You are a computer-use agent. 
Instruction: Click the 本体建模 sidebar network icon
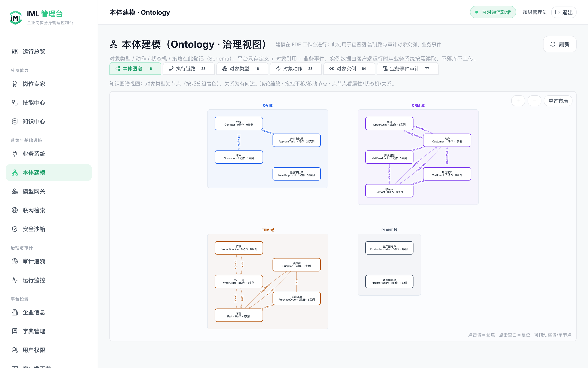[x=14, y=173]
